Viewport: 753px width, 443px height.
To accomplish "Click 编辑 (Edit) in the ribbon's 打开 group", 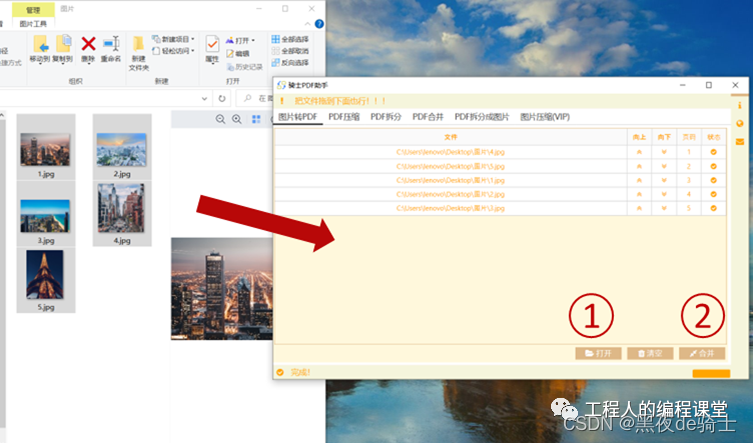I will [238, 54].
